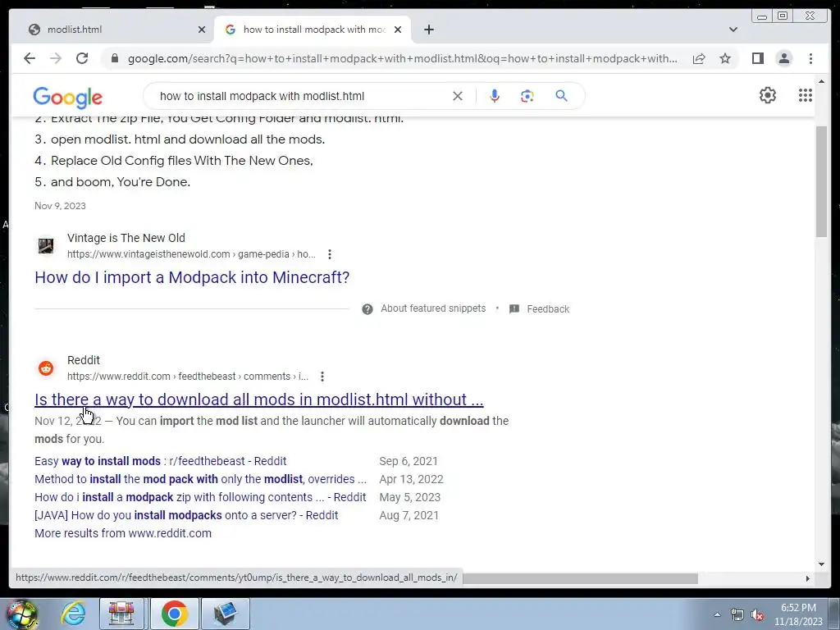The image size is (840, 630).
Task: Open Google quick settings gear
Action: pyautogui.click(x=768, y=95)
